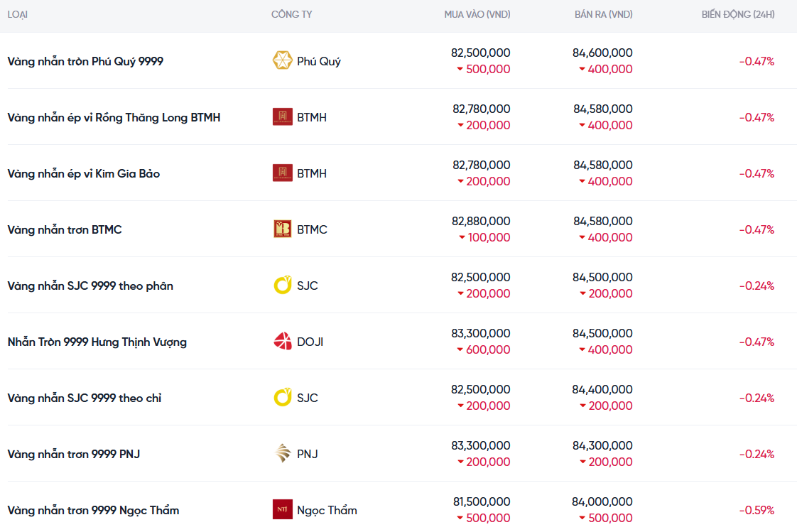
Task: Click the Ngọc Thẩm company name
Action: pos(327,510)
